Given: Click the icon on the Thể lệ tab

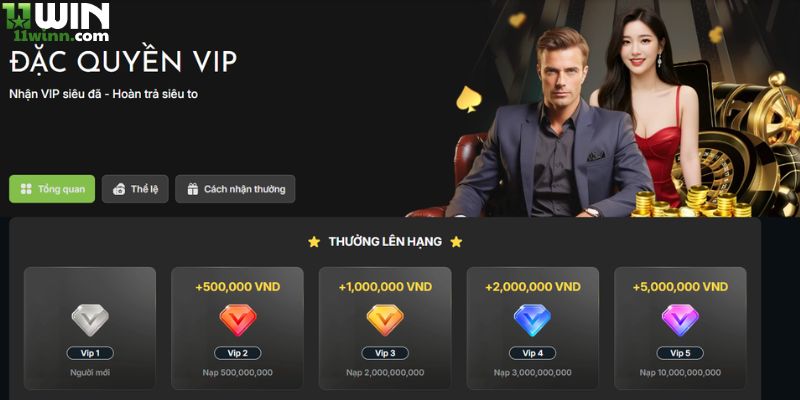Looking at the screenshot, I should [119, 189].
